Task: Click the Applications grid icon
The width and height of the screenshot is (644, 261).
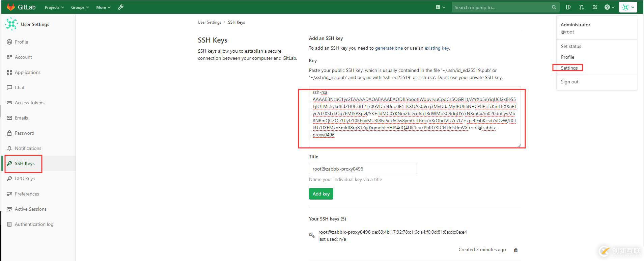Action: coord(9,72)
